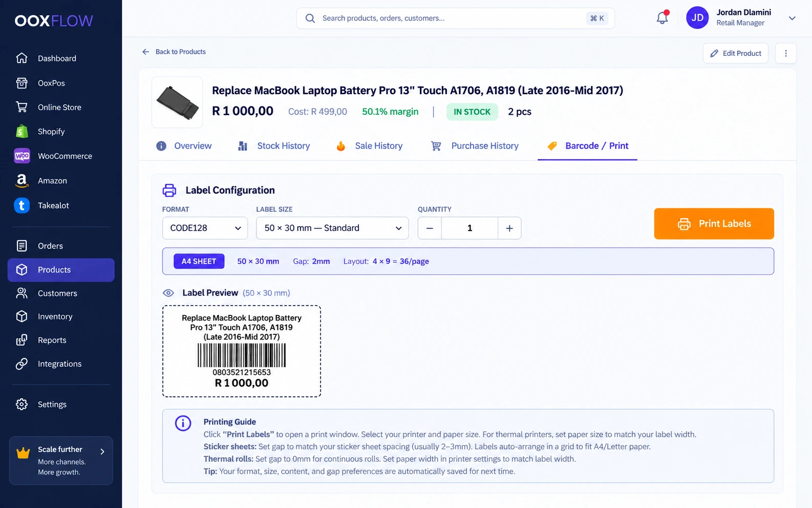Focus the search products, orders, customers field
This screenshot has width=812, height=508.
456,18
